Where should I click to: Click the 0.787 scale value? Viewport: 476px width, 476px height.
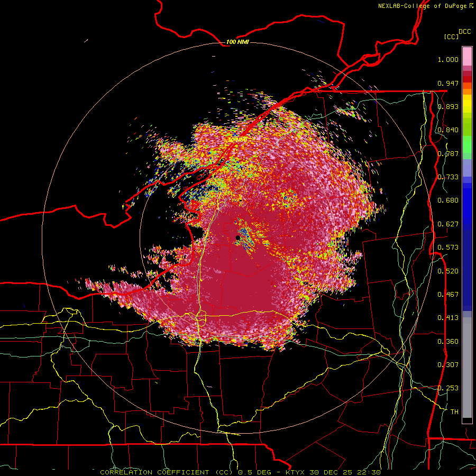448,153
